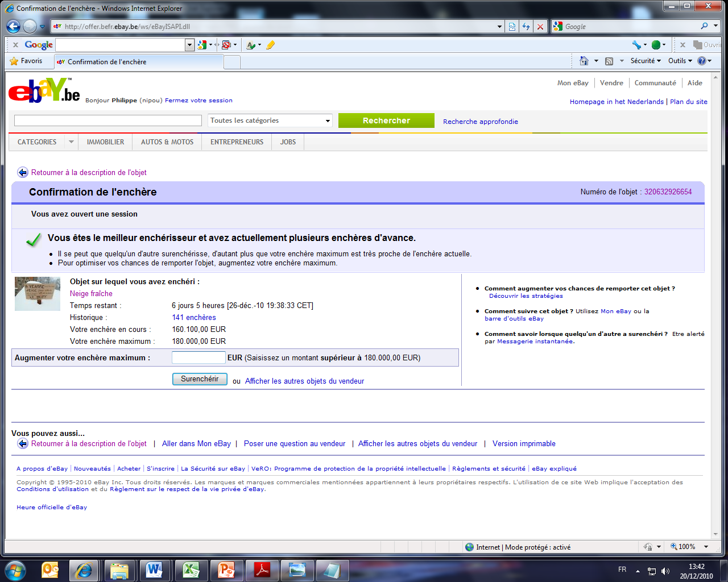Select the JOBS tab
This screenshot has width=728, height=582.
point(288,142)
